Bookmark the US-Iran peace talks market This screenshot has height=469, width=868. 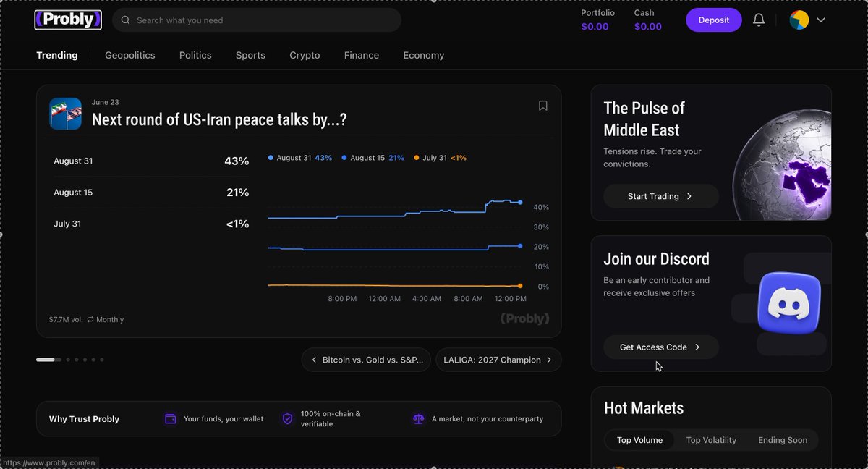click(x=543, y=106)
